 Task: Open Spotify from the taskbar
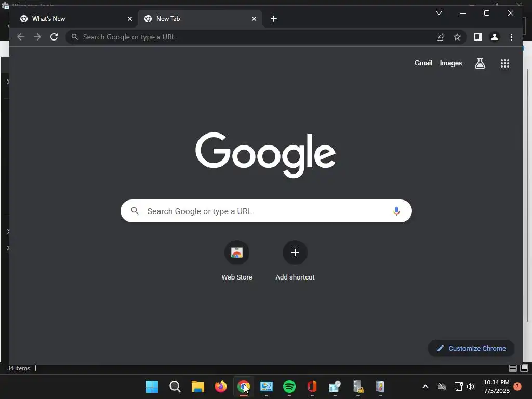click(x=289, y=387)
